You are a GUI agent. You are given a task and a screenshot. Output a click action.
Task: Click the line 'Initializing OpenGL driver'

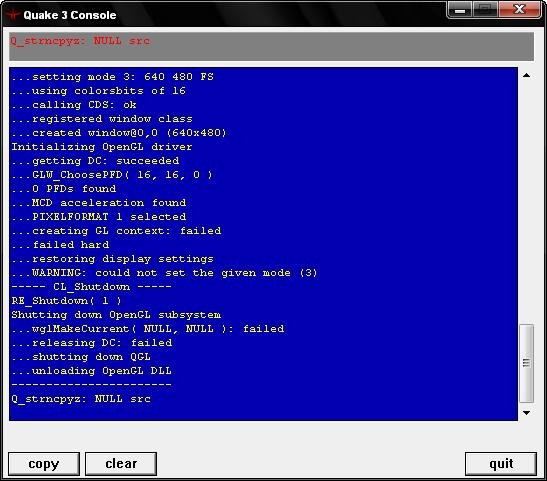[102, 147]
